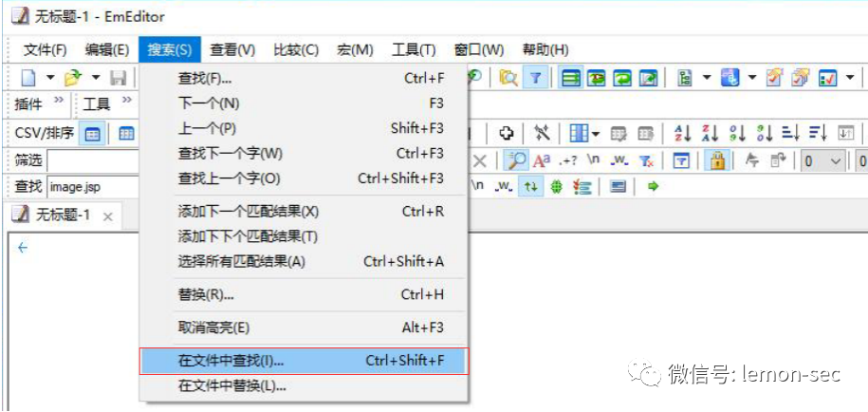
Task: Click the green outline tree icon
Action: click(x=687, y=78)
